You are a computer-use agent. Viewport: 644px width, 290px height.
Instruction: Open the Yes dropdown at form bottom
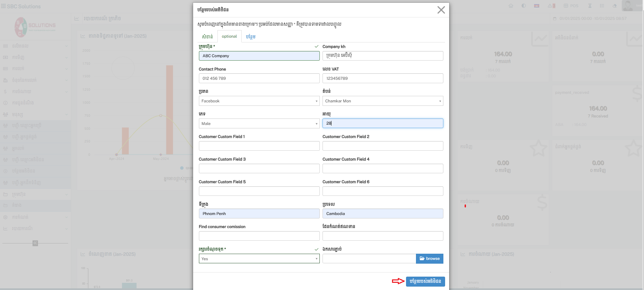tap(259, 259)
